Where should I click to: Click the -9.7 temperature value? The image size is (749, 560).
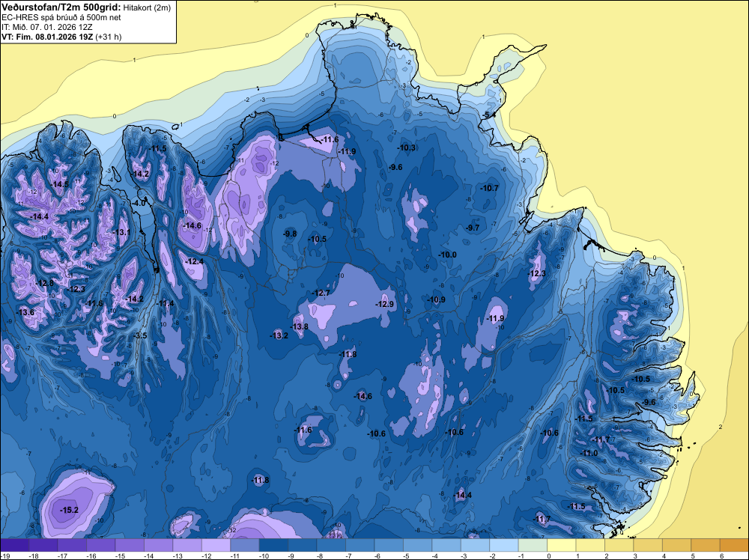click(x=473, y=228)
